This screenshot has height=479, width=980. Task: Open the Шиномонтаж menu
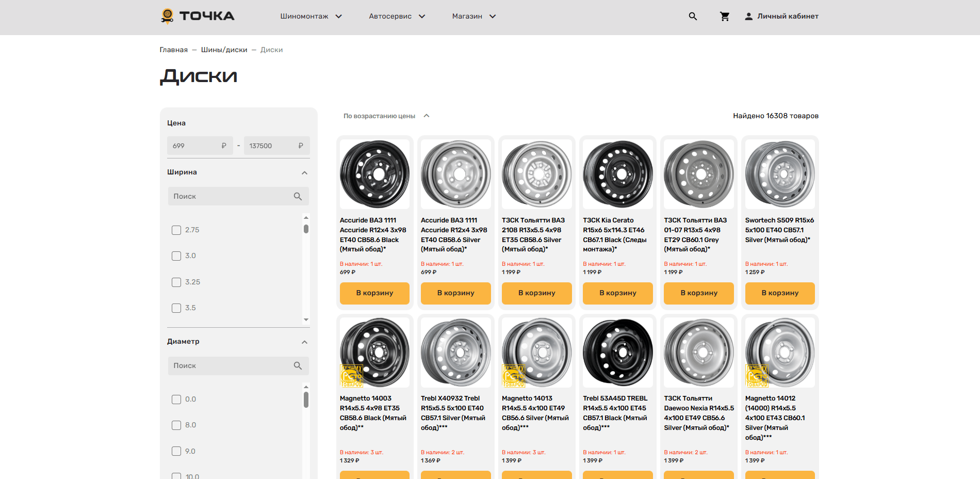tap(311, 17)
